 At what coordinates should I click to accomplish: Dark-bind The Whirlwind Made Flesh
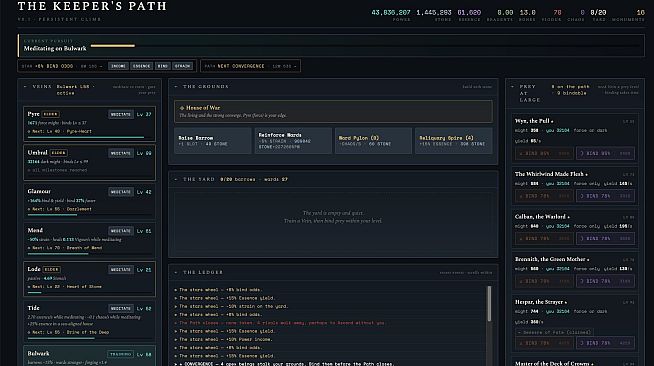(x=606, y=196)
